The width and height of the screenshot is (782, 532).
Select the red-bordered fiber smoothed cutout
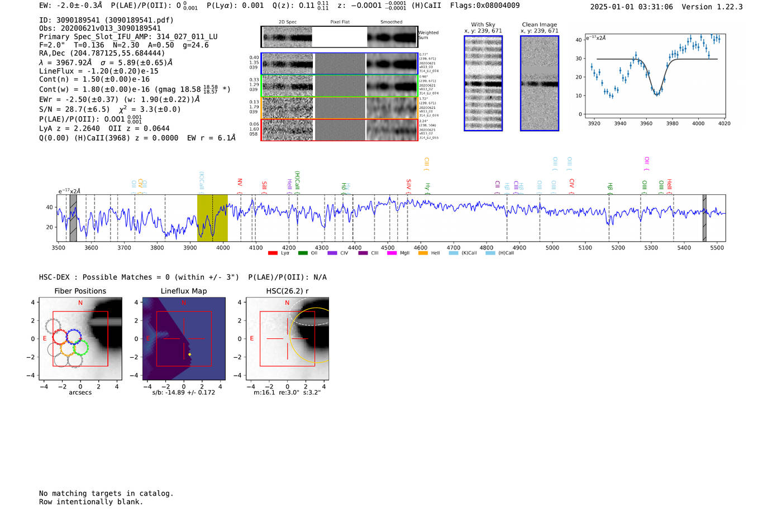392,130
